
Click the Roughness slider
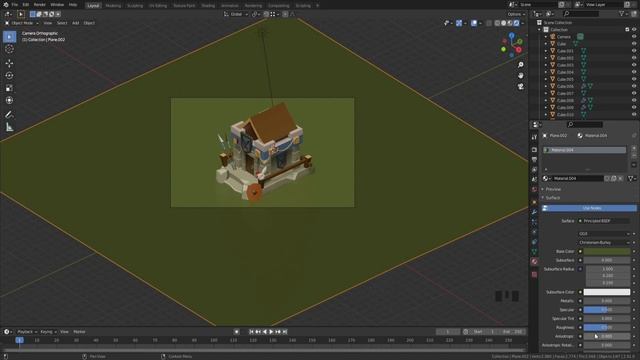tap(607, 327)
